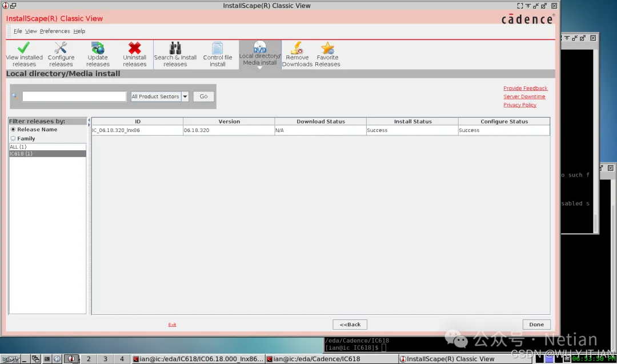Viewport: 617px width, 364px height.
Task: Select Local directory/Media install
Action: pyautogui.click(x=260, y=54)
